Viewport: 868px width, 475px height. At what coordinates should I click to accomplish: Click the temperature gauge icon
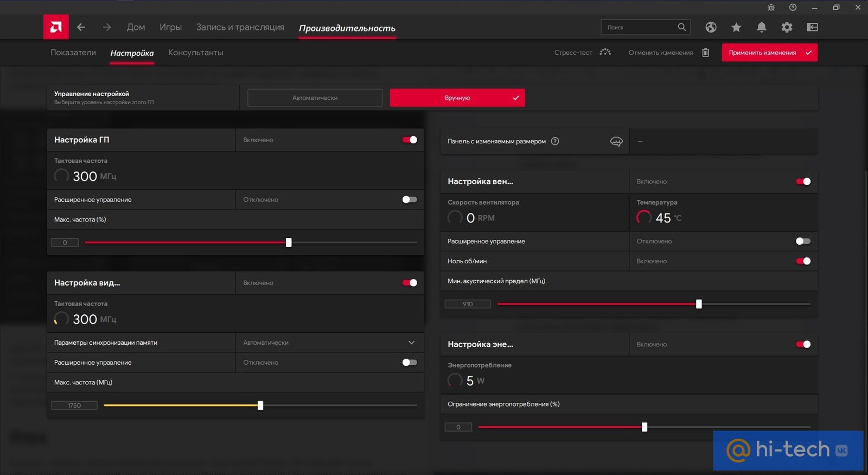pos(644,218)
